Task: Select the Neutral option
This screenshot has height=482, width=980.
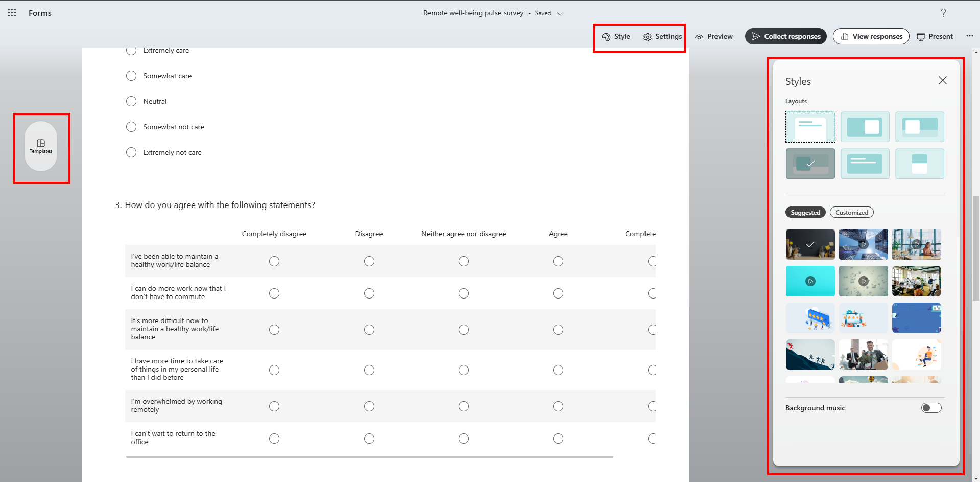Action: click(x=131, y=101)
